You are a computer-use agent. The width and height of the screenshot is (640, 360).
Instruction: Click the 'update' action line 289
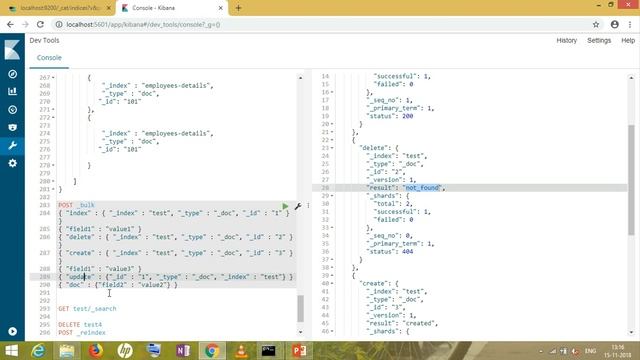tap(176, 277)
